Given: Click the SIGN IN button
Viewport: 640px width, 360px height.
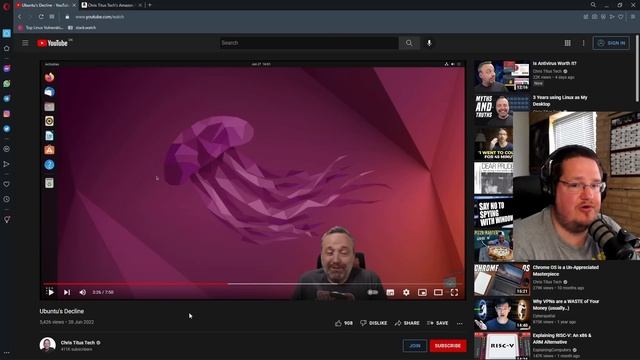Looking at the screenshot, I should 611,43.
